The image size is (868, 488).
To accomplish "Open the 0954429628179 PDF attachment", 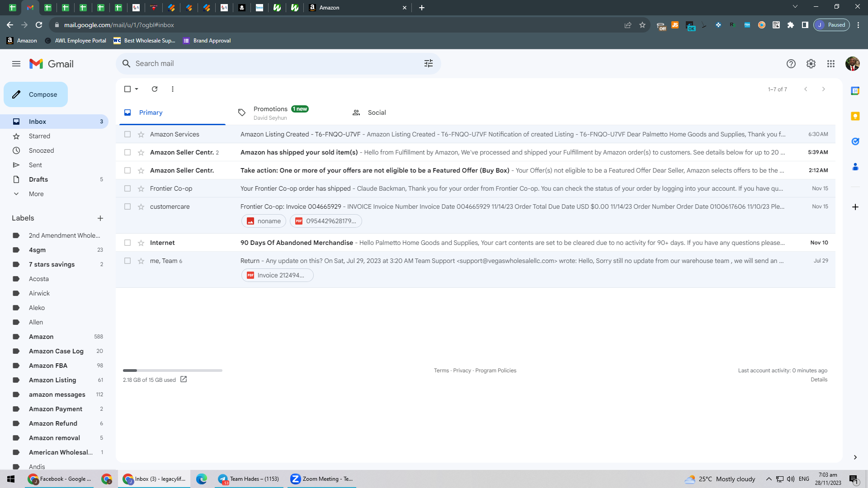I will click(x=326, y=221).
